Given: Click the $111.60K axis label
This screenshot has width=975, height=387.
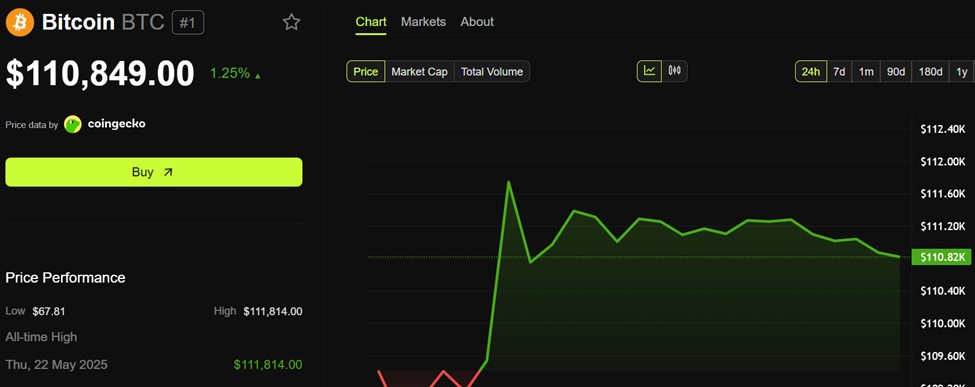Looking at the screenshot, I should pos(943,194).
